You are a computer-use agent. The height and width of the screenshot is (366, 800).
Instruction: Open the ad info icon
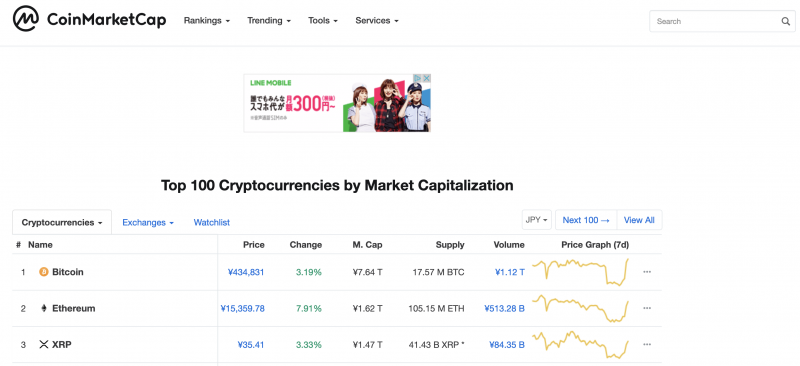click(x=417, y=78)
